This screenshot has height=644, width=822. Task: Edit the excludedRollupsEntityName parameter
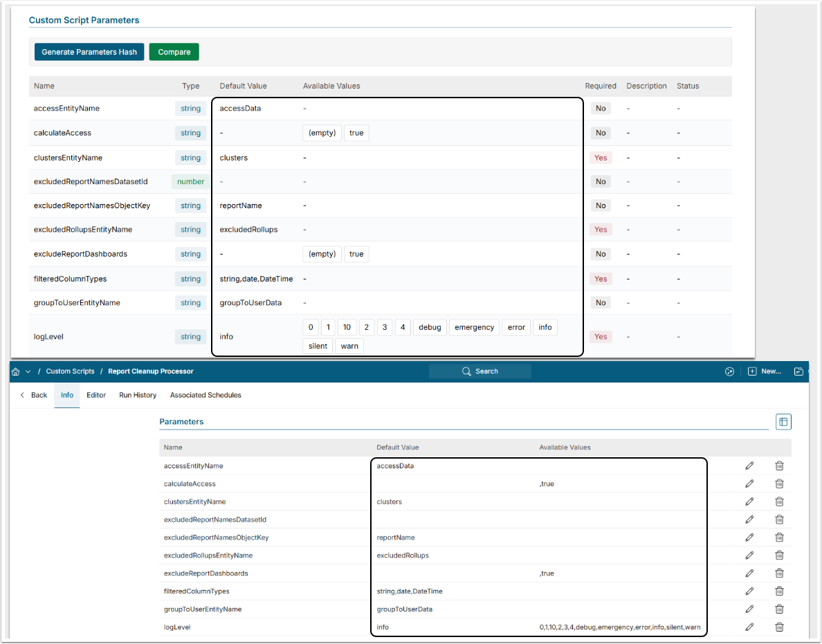(x=749, y=555)
